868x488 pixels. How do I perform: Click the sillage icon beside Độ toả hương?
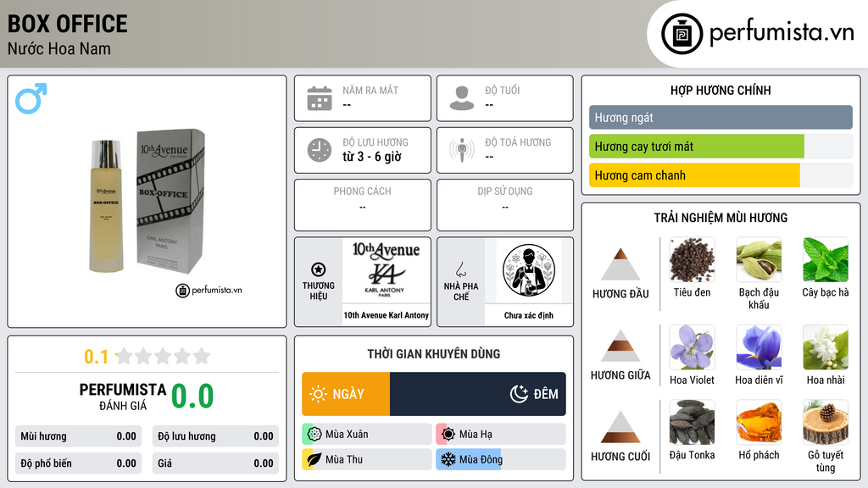click(x=462, y=150)
